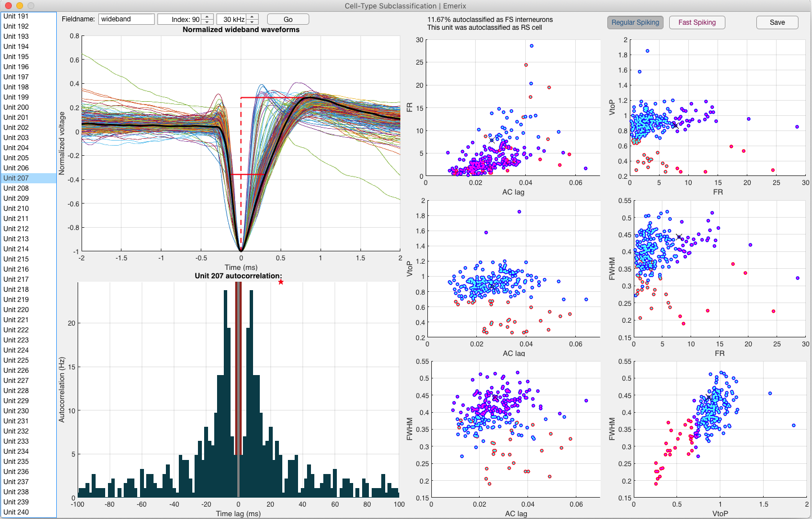The width and height of the screenshot is (812, 519).
Task: Raise the kHz sampling rate stepper
Action: click(252, 16)
